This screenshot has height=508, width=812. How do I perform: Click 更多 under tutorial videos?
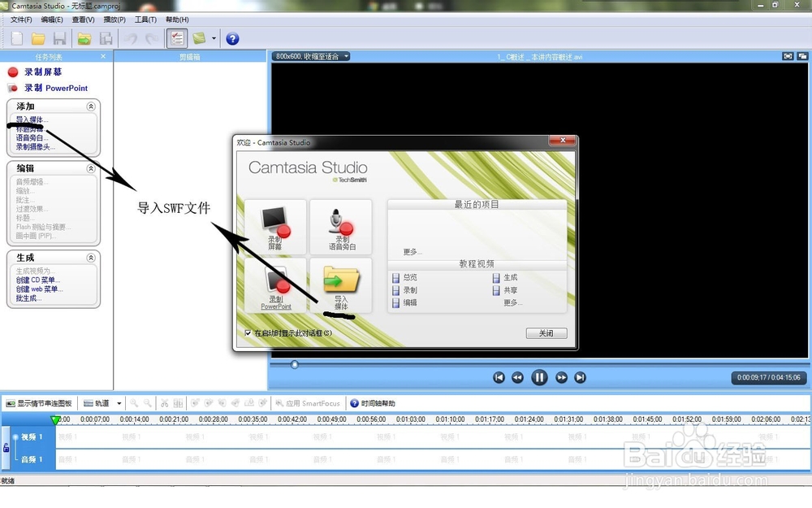[512, 302]
